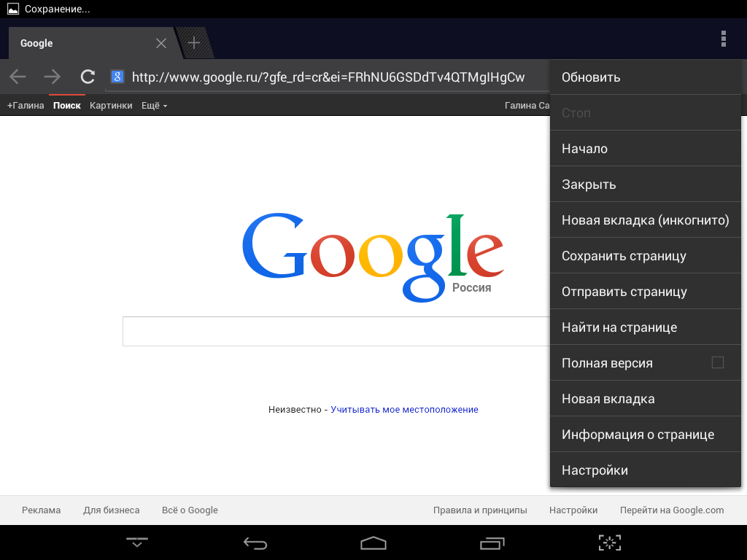Expand the Ещё dropdown
747x560 pixels.
click(x=155, y=106)
